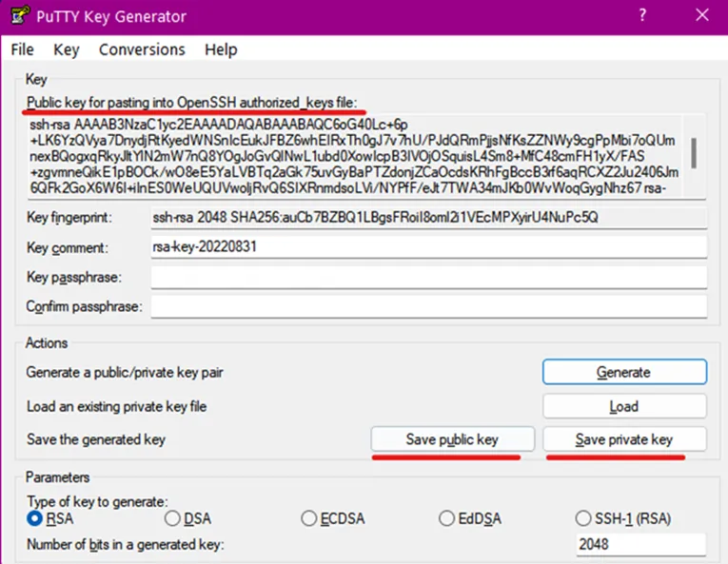Click the 'Key fingerprint:' label
Viewport: 728px width, 564px height.
(69, 217)
